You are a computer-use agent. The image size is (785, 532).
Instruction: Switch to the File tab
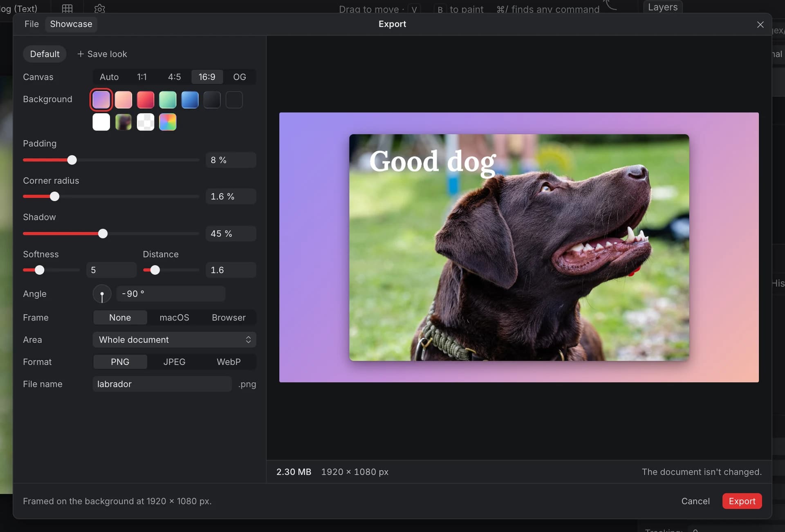coord(31,24)
